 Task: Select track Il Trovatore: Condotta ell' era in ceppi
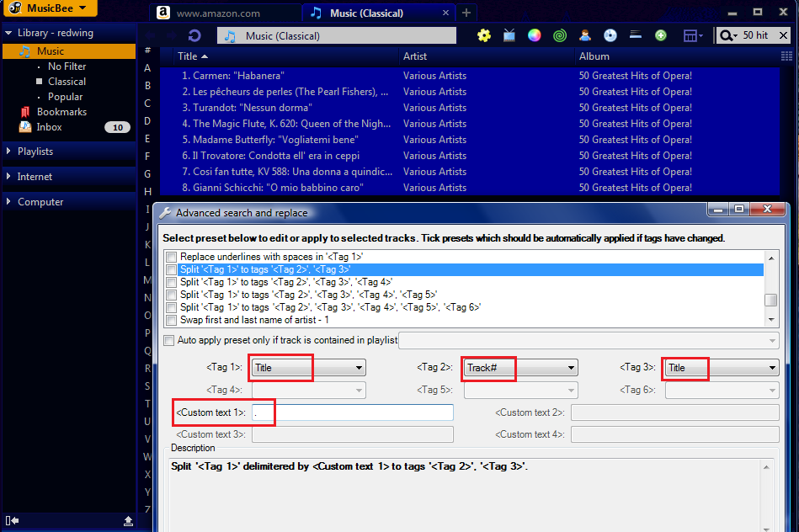pos(270,156)
